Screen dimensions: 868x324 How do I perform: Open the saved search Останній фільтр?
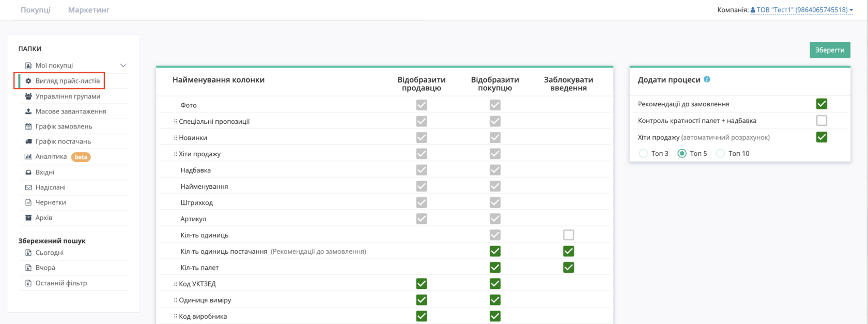(61, 283)
